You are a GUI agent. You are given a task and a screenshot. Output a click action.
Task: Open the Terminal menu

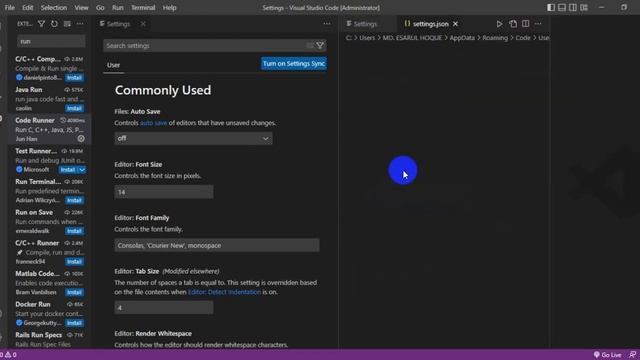[143, 7]
